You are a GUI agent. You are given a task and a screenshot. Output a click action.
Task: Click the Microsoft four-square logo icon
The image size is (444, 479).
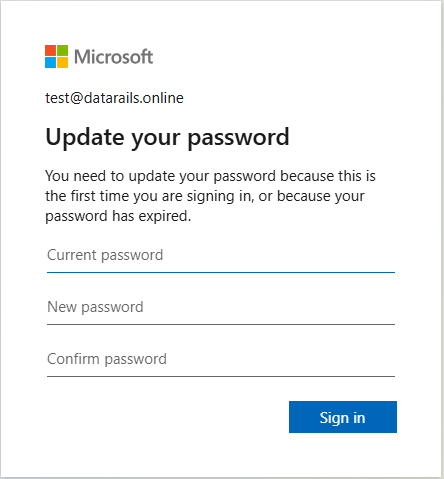56,56
